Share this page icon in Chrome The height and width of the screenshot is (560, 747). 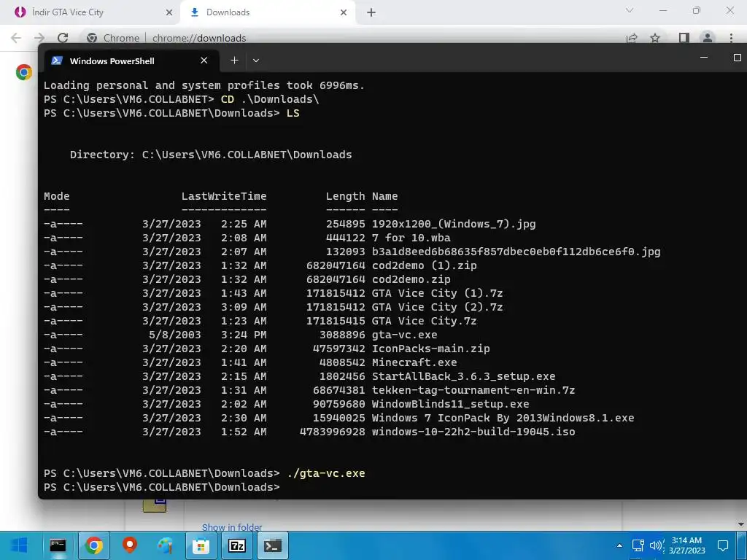coord(632,38)
